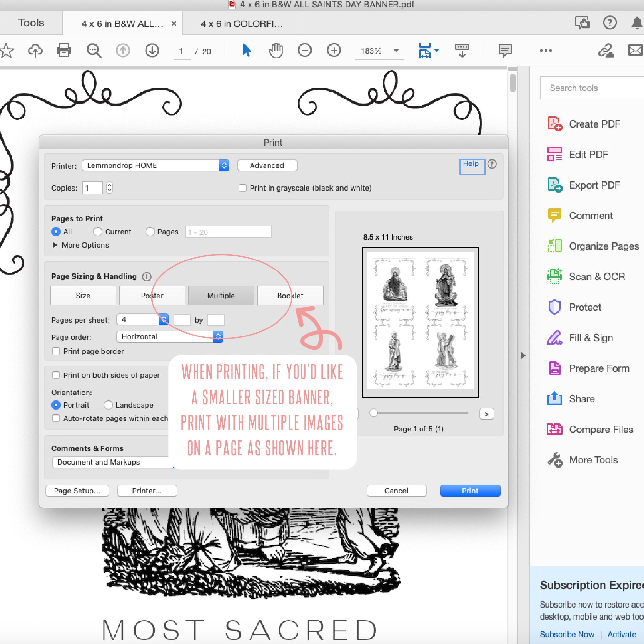
Task: Click the Advanced button
Action: click(267, 165)
